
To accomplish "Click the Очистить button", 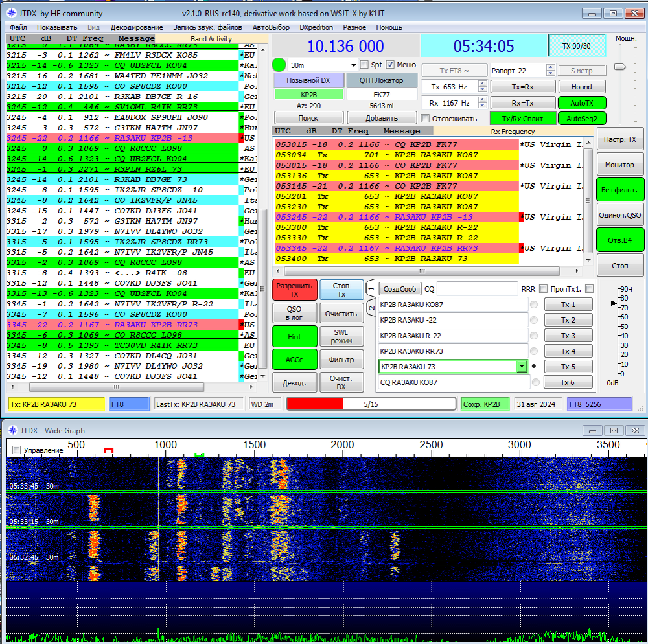I will tap(341, 314).
